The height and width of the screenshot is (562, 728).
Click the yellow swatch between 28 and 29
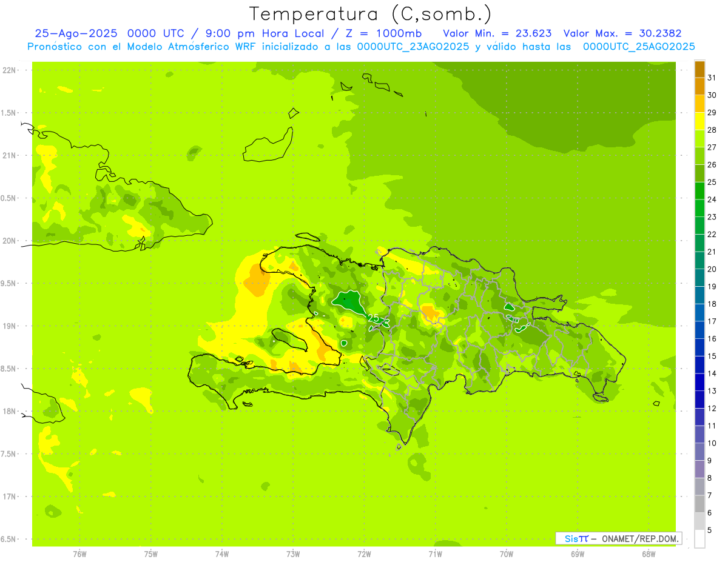click(699, 121)
